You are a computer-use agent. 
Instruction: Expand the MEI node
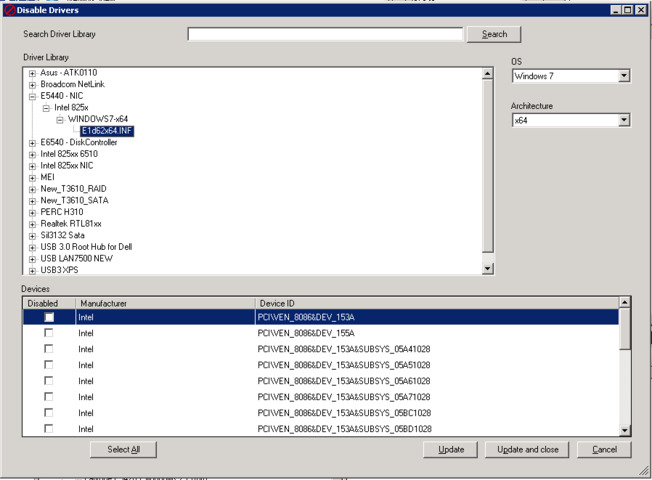point(32,178)
